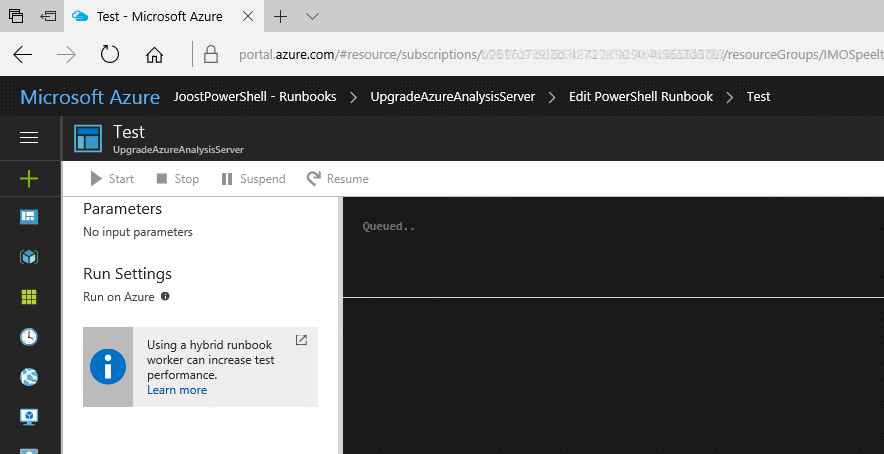Image resolution: width=884 pixels, height=454 pixels.
Task: Open a new browser tab
Action: point(280,16)
